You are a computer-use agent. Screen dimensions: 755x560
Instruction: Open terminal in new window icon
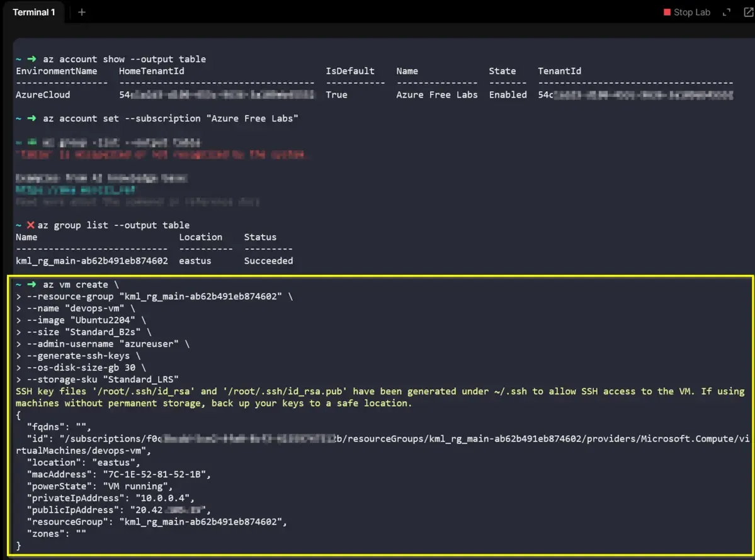click(748, 13)
